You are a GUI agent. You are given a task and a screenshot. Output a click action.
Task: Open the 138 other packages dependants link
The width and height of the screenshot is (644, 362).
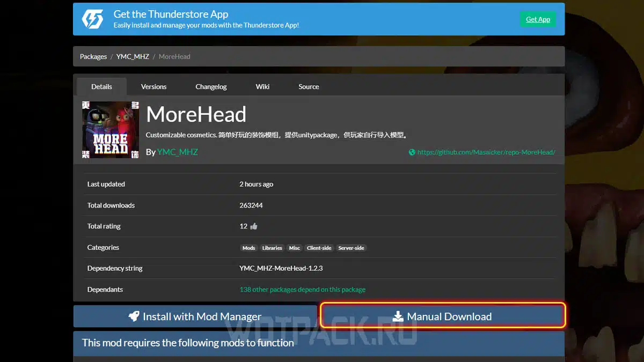coord(303,290)
